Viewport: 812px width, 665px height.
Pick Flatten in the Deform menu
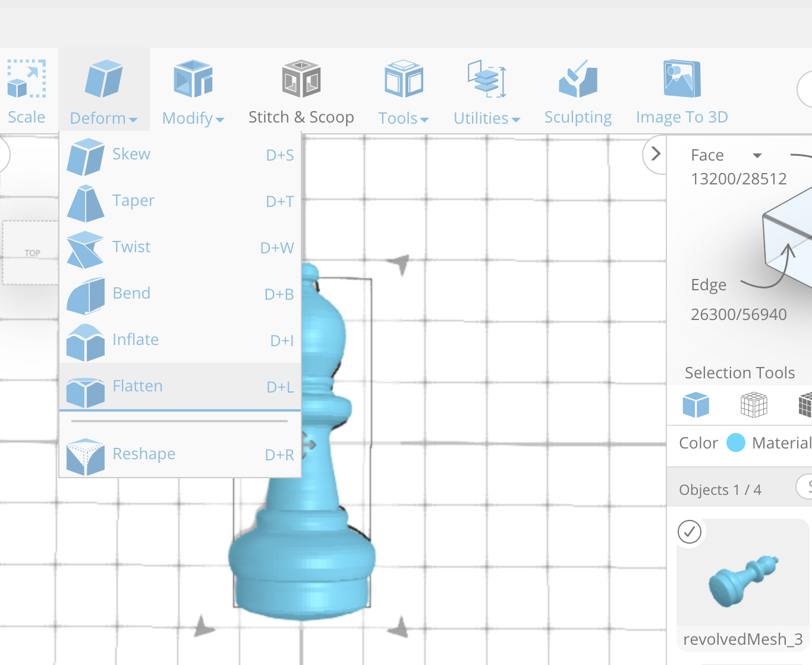pyautogui.click(x=181, y=387)
